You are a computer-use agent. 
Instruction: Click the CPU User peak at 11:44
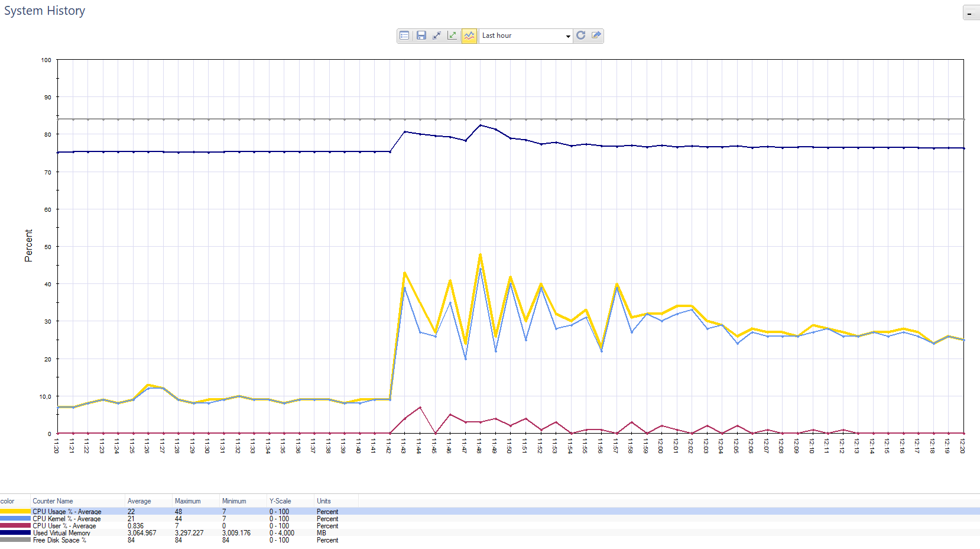click(x=420, y=407)
